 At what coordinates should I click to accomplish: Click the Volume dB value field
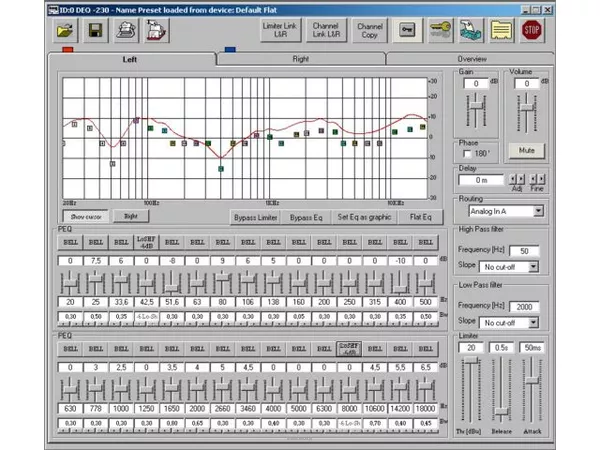527,83
